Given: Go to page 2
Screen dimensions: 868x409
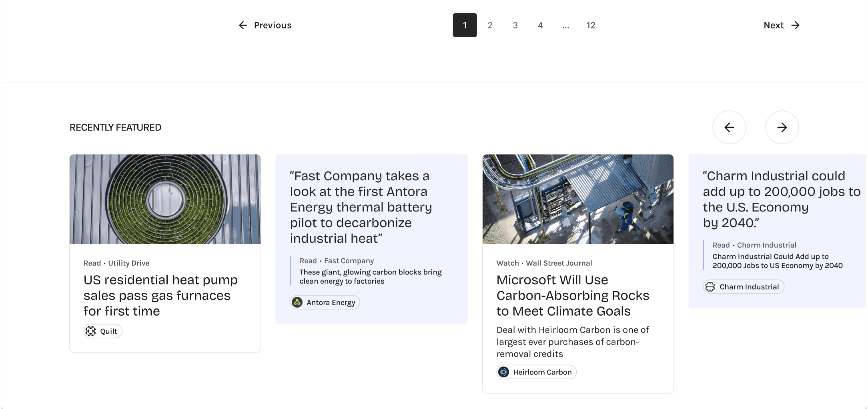Looking at the screenshot, I should [x=490, y=25].
